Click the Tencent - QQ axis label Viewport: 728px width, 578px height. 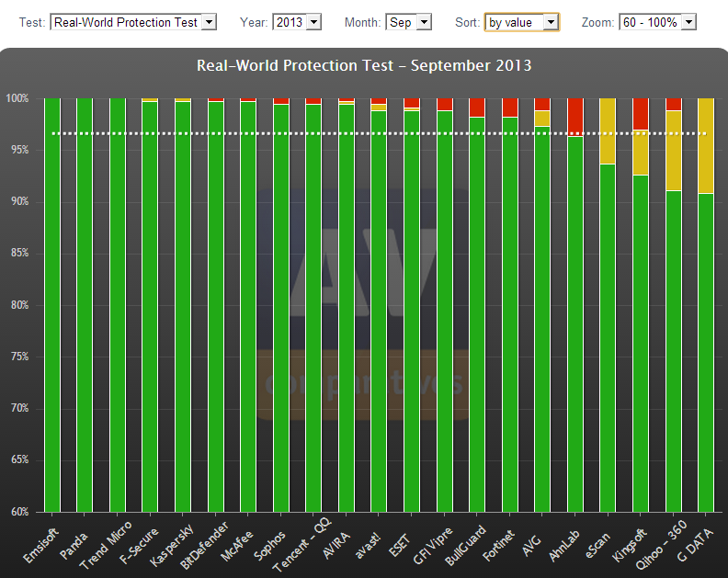[x=301, y=545]
